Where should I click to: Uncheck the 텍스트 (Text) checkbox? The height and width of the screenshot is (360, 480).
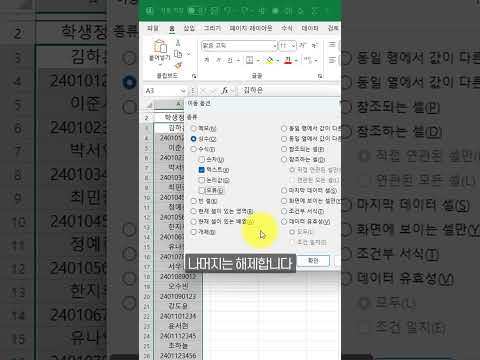pos(202,170)
